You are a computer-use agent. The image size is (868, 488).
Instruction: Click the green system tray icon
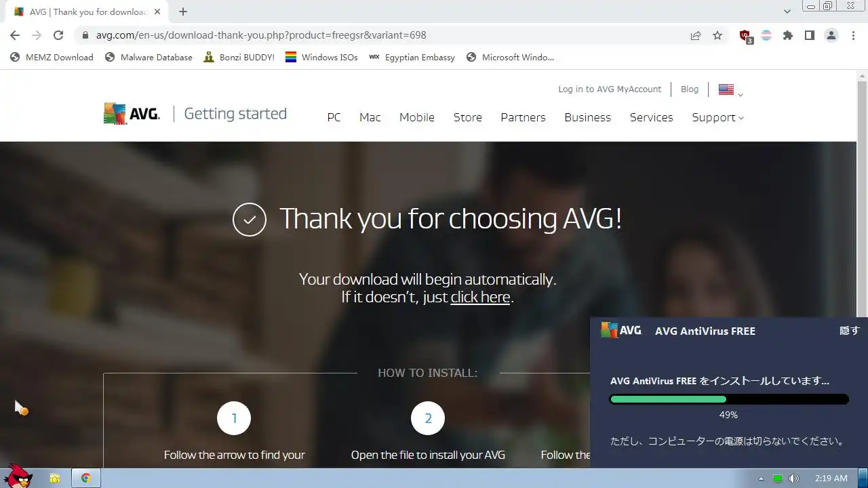tap(778, 479)
